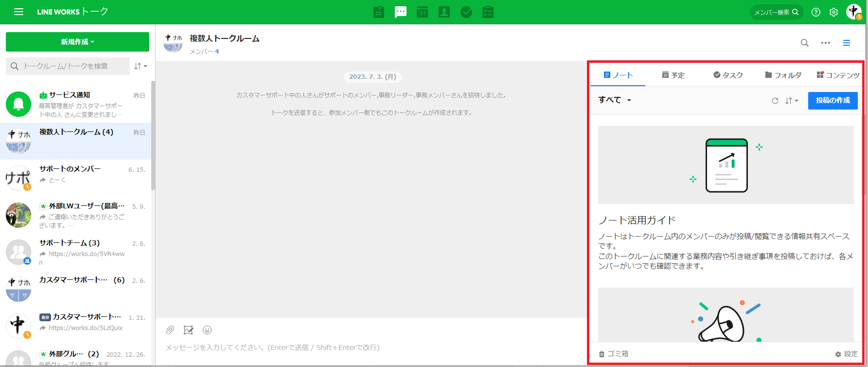Image resolution: width=868 pixels, height=367 pixels.
Task: Open the Contacts address book icon
Action: click(x=444, y=12)
